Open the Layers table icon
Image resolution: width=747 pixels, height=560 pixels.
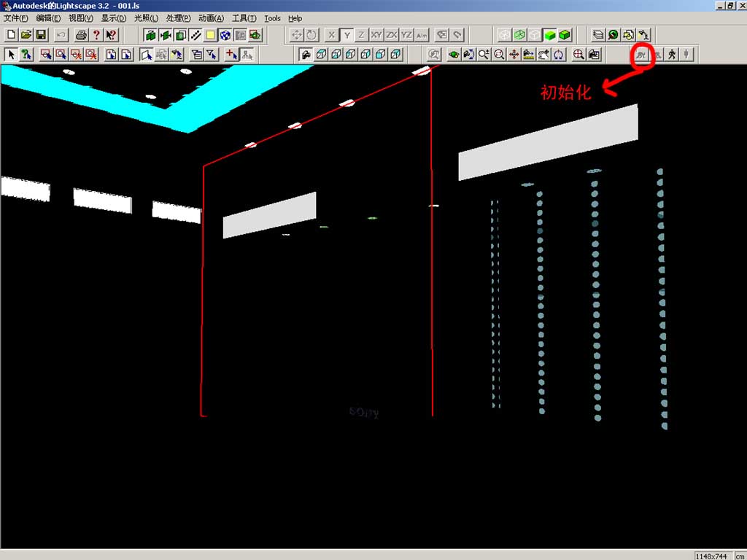coord(598,35)
